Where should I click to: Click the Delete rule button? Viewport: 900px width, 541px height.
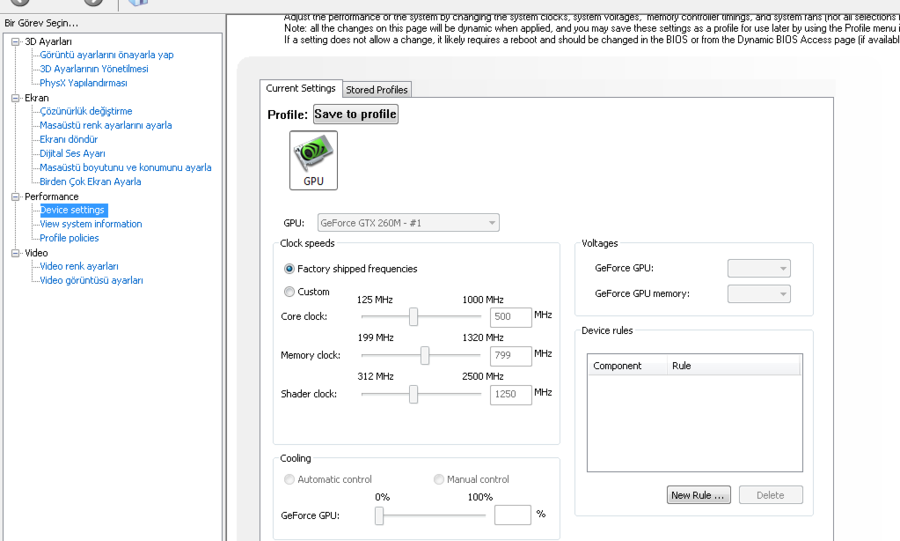pos(770,495)
